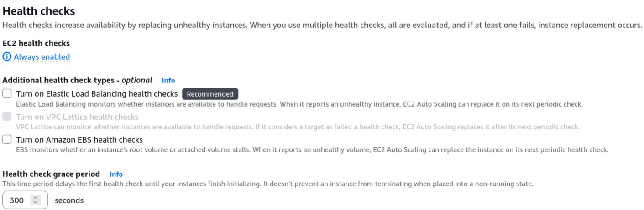This screenshot has height=210, width=644.
Task: Click the Turn on Amazon EBS health checks label
Action: coord(79,139)
